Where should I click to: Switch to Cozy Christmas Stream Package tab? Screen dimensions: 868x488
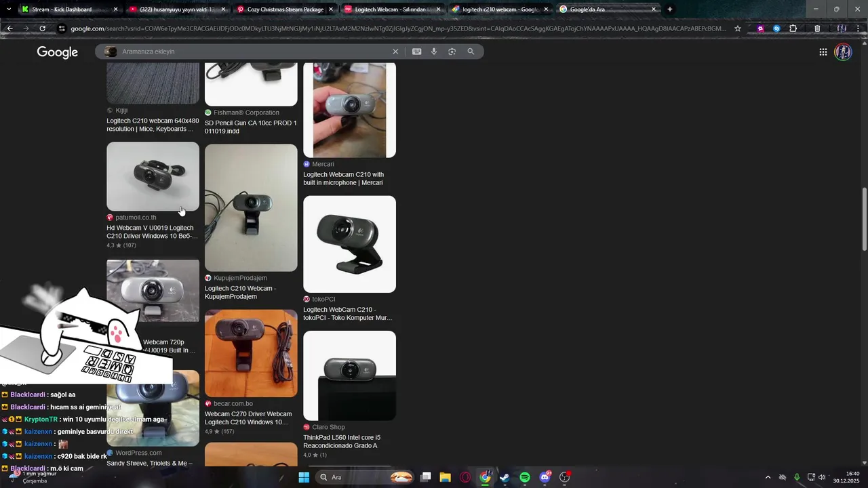click(285, 9)
